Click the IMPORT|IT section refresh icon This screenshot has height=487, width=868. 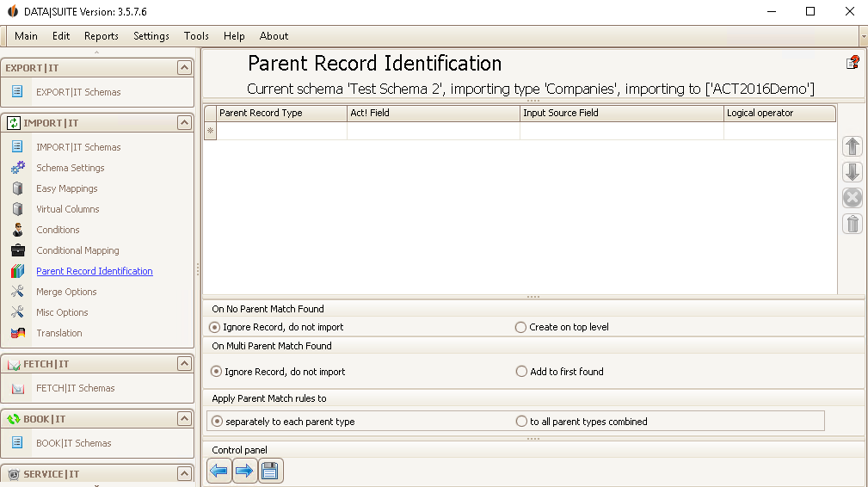click(14, 123)
